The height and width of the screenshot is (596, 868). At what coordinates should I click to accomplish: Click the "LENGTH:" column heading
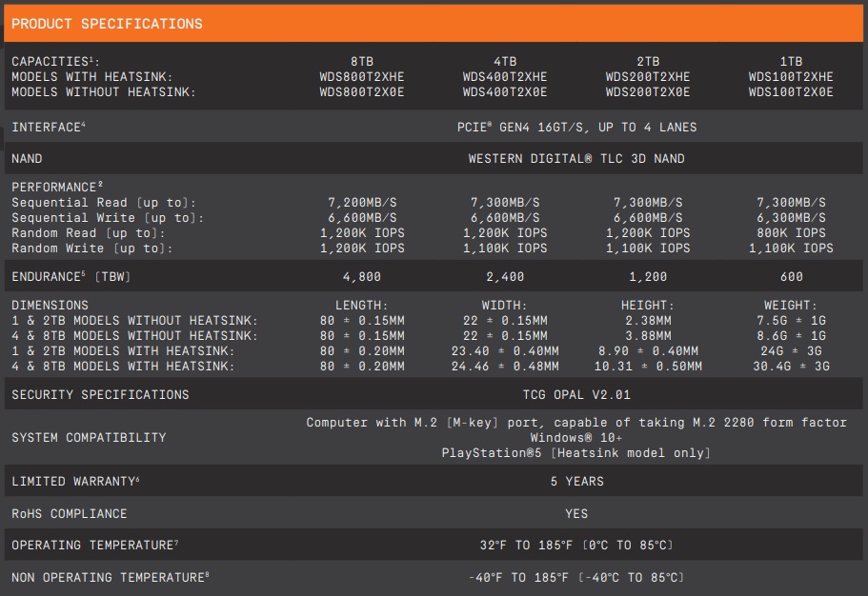pyautogui.click(x=362, y=306)
